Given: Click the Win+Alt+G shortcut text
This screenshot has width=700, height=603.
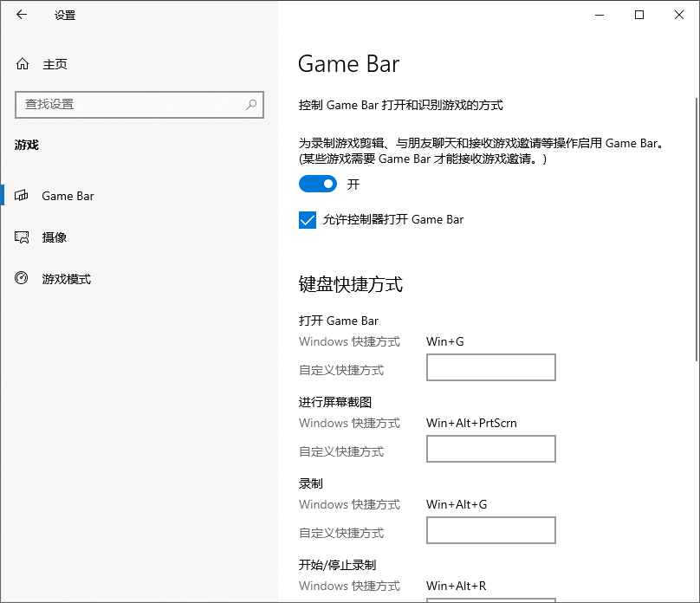Looking at the screenshot, I should (457, 504).
